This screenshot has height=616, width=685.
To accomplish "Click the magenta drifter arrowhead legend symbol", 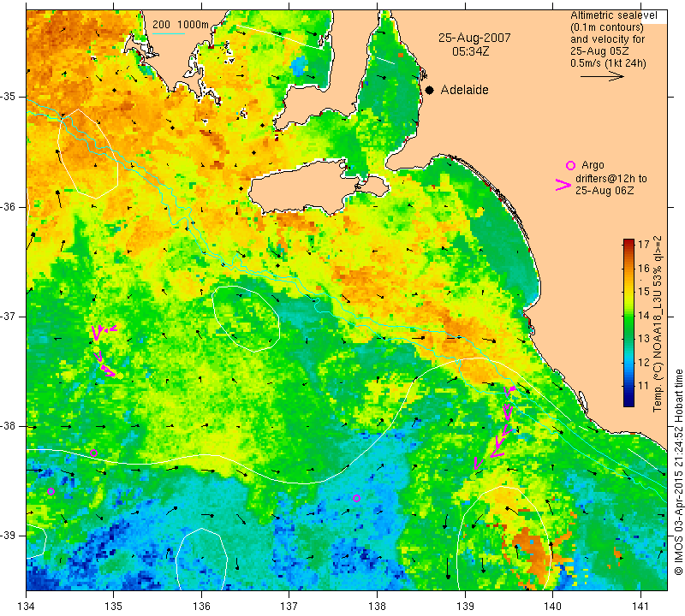I will 563,185.
